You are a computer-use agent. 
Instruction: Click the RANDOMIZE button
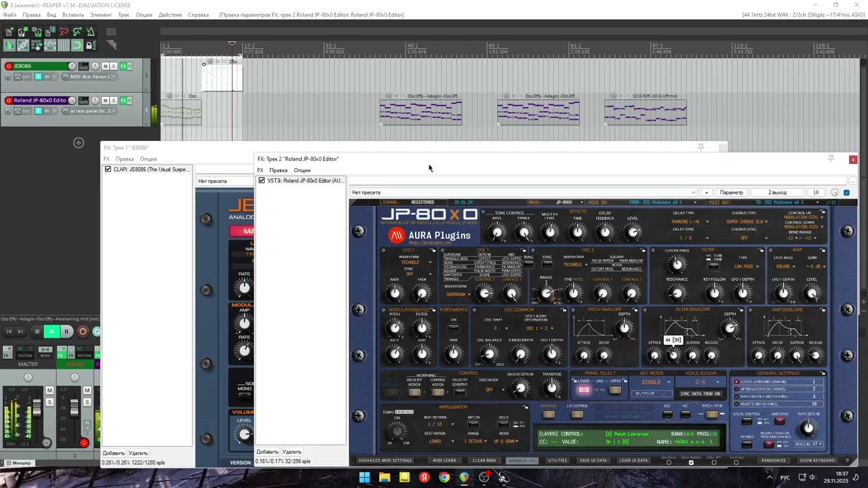pyautogui.click(x=773, y=460)
